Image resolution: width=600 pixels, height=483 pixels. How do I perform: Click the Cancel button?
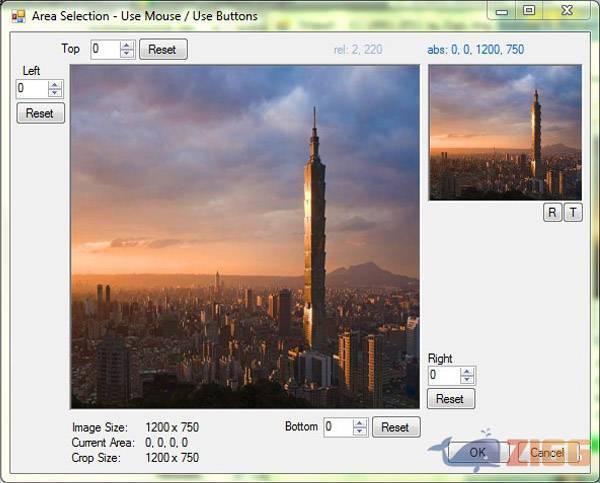[547, 452]
